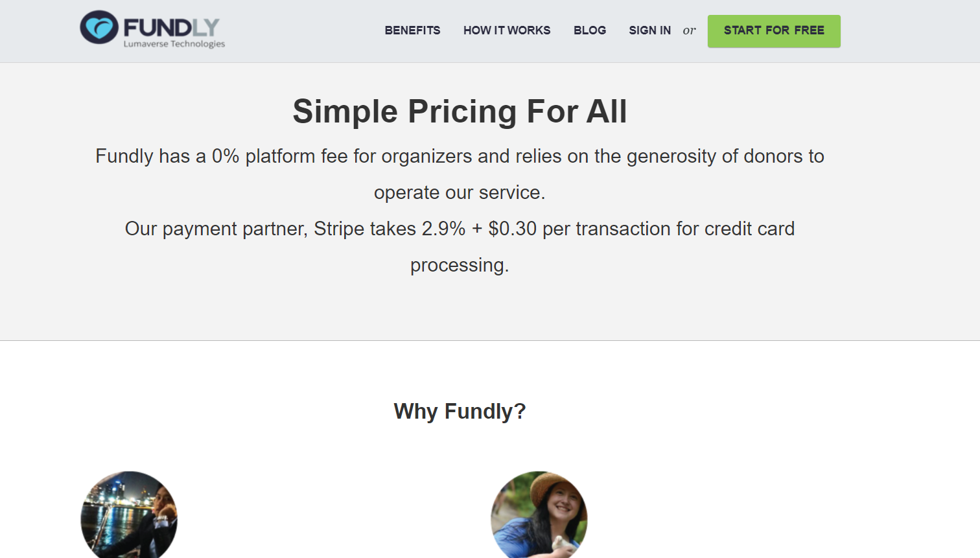Click the "operate our service." text line
The height and width of the screenshot is (558, 980).
(460, 192)
